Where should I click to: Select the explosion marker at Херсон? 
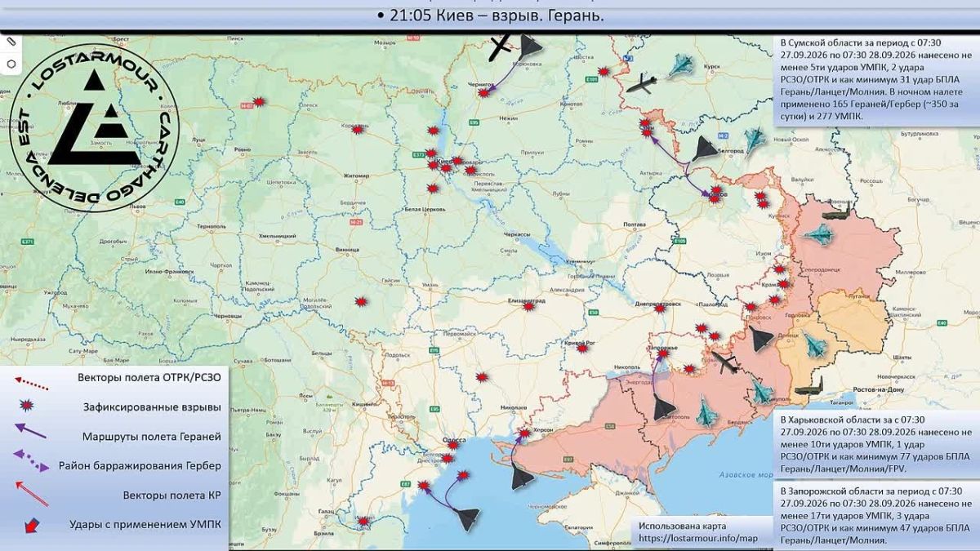(x=524, y=435)
